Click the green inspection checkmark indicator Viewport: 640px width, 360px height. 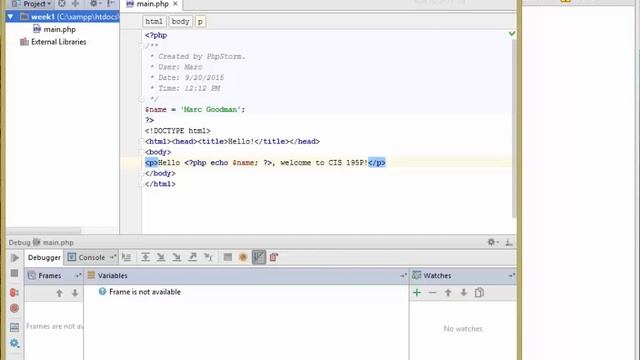click(x=512, y=33)
